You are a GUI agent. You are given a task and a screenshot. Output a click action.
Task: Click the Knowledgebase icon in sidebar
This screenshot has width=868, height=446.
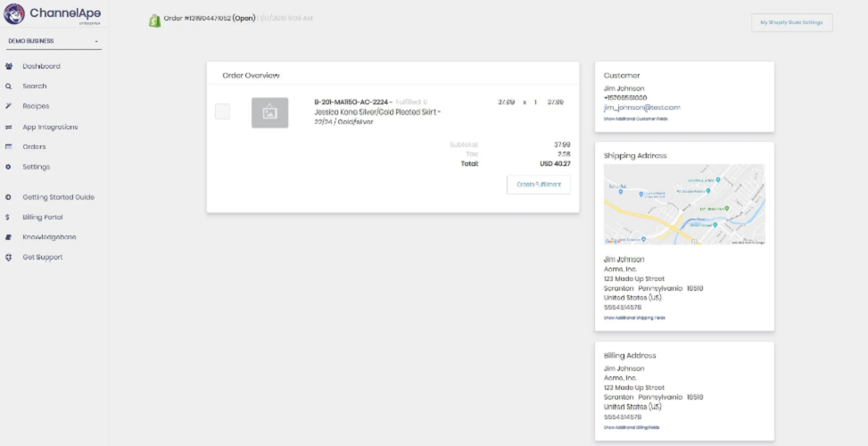8,237
